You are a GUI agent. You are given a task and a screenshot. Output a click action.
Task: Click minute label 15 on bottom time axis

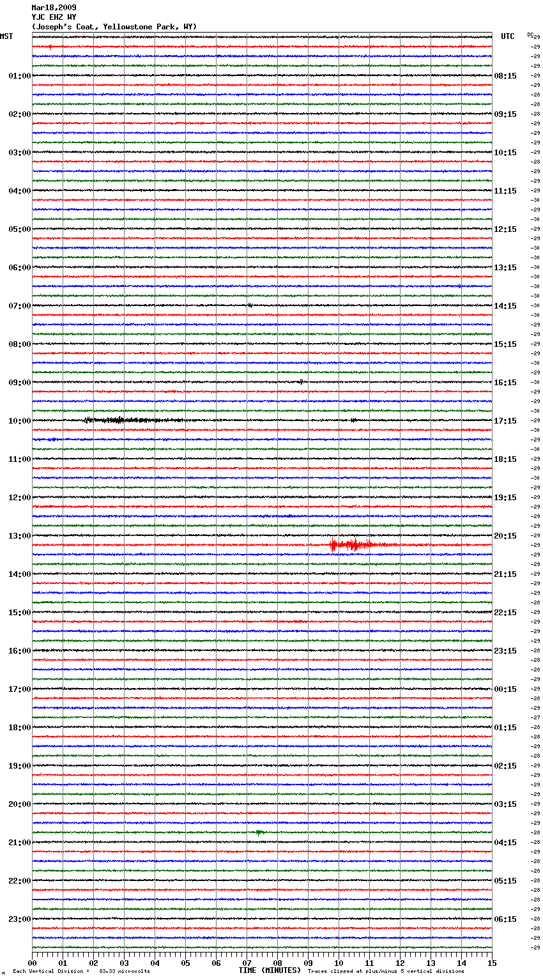point(492,963)
